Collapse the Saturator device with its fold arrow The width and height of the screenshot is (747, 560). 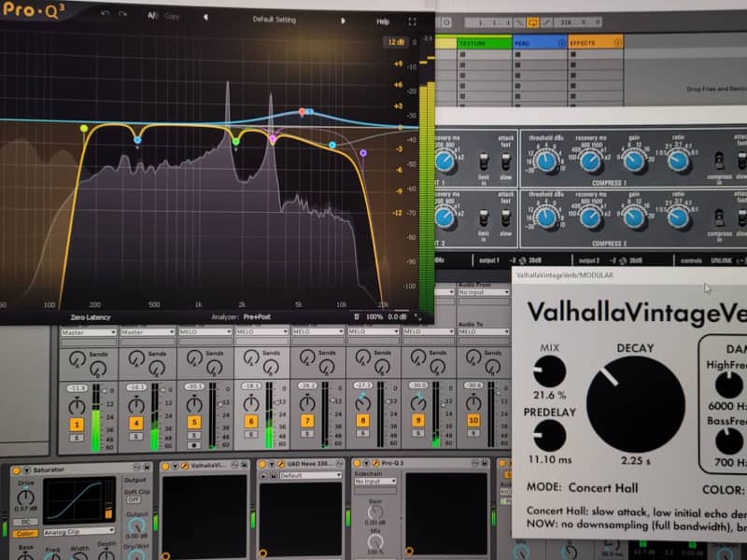pyautogui.click(x=27, y=470)
